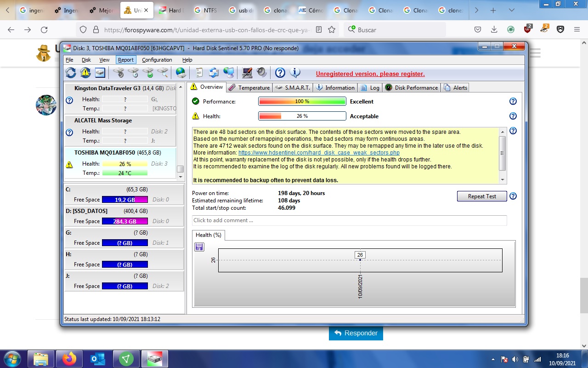
Task: Click the Responder button on the forum page
Action: (356, 333)
